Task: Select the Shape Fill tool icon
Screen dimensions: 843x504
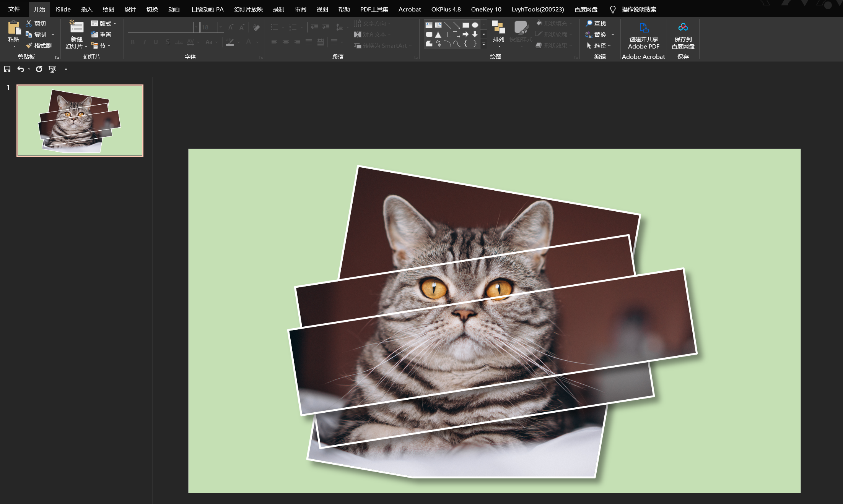Action: pos(539,23)
